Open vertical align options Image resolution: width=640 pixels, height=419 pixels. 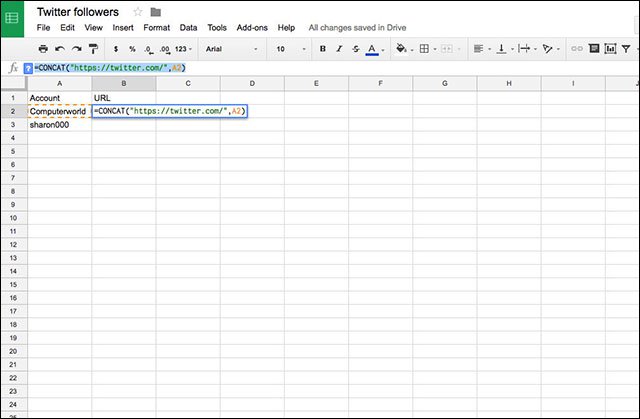click(x=501, y=49)
